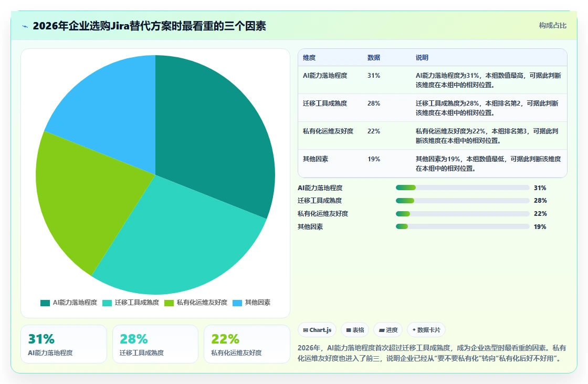Click the 22% value in the table

pyautogui.click(x=373, y=131)
